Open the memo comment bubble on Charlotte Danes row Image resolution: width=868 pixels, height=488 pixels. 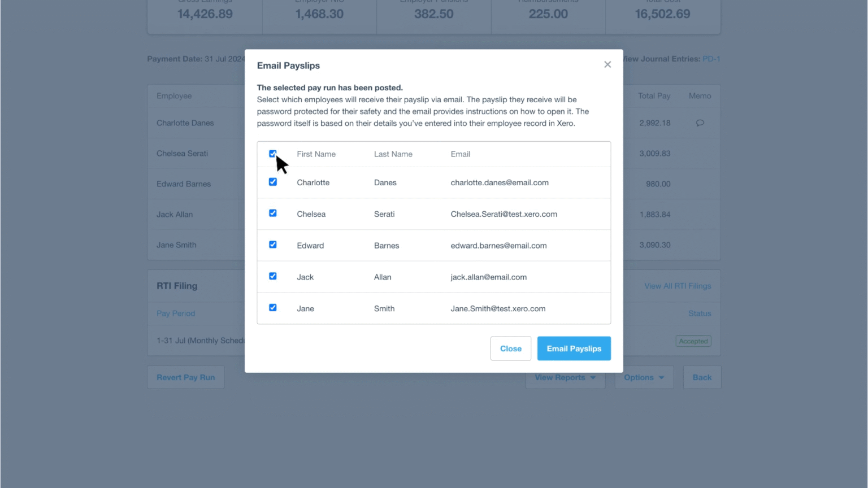pos(700,123)
